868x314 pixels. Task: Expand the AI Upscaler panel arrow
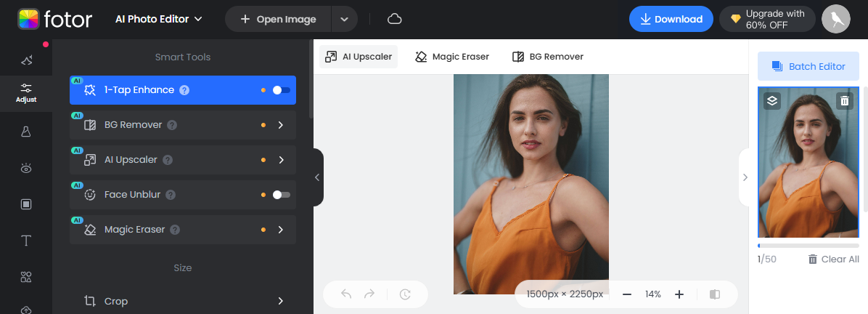click(281, 160)
